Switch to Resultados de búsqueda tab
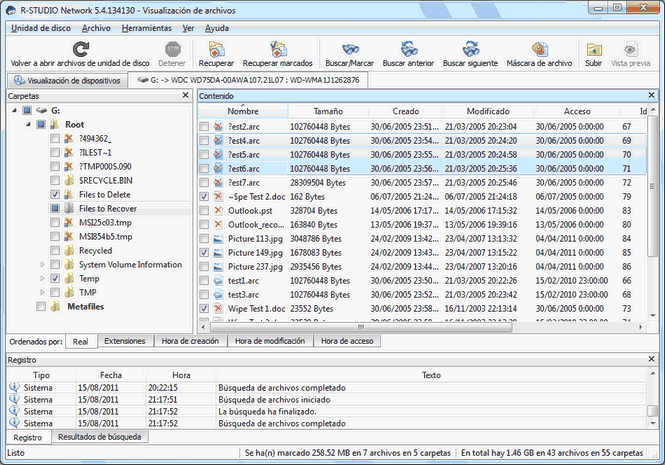Image resolution: width=665 pixels, height=465 pixels. click(x=100, y=437)
